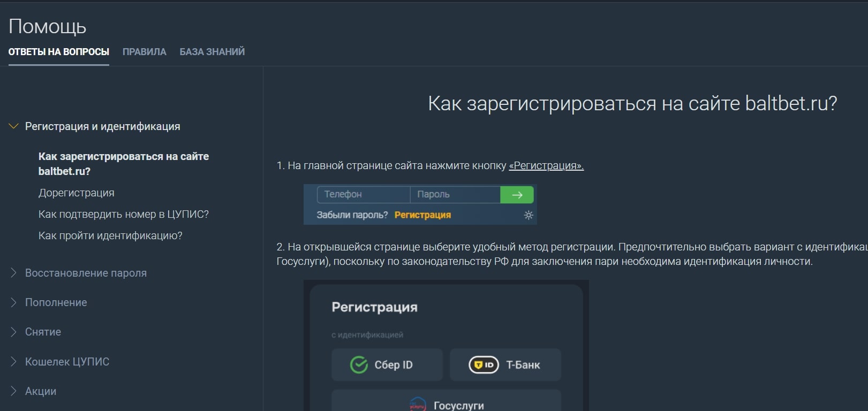Screen dimensions: 868x411
Task: Open 'Как зарегистрироваться на сайте baltbet.ru?' article
Action: tap(124, 164)
